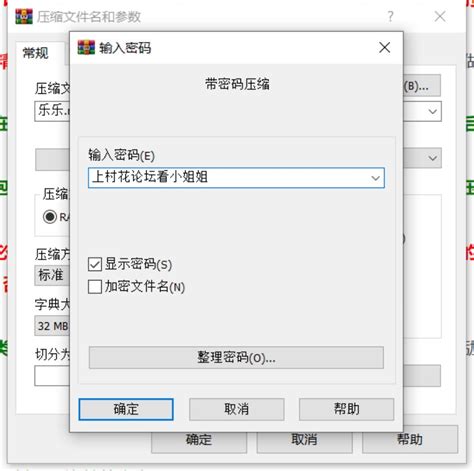Click 确定 in the background archive window
Viewport: 474px width, 471px height.
199,441
